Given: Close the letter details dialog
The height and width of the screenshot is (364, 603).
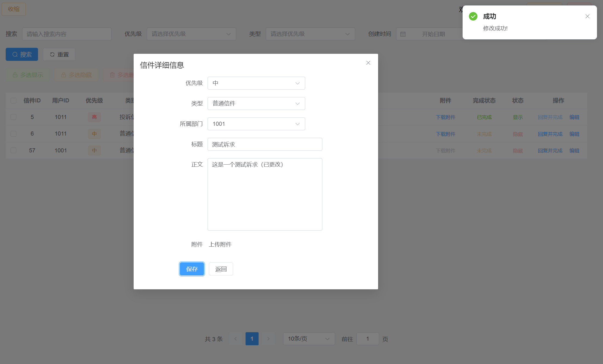Looking at the screenshot, I should [x=368, y=63].
